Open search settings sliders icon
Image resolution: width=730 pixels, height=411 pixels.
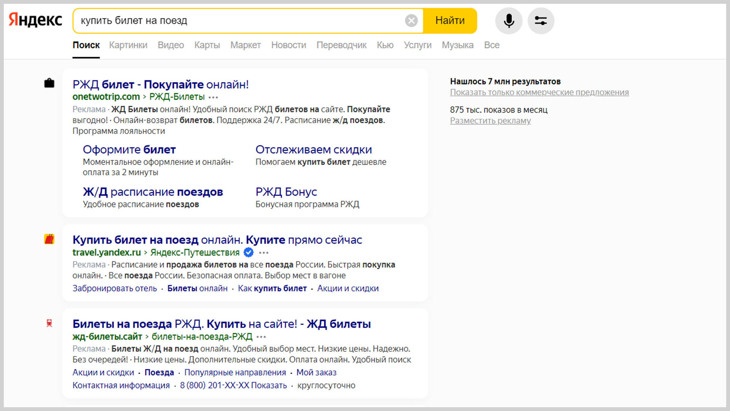(x=541, y=20)
